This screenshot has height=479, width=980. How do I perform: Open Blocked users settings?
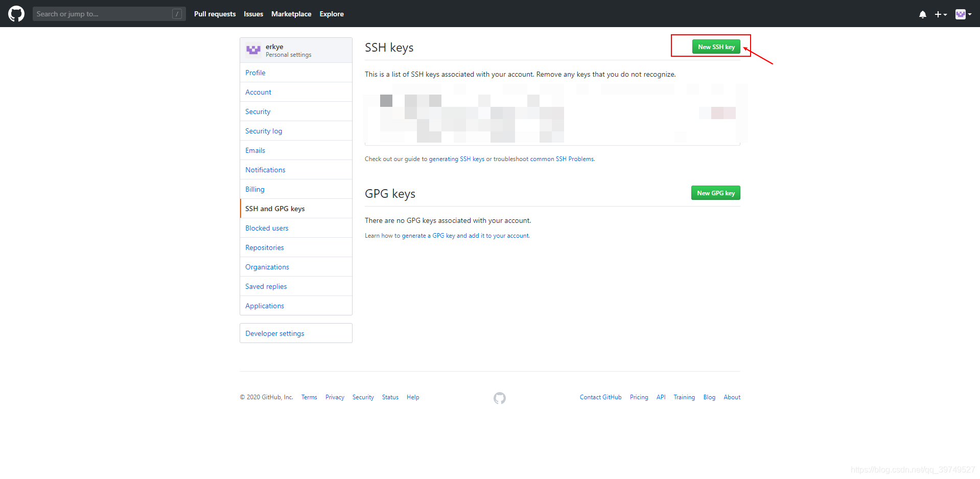(x=296, y=228)
